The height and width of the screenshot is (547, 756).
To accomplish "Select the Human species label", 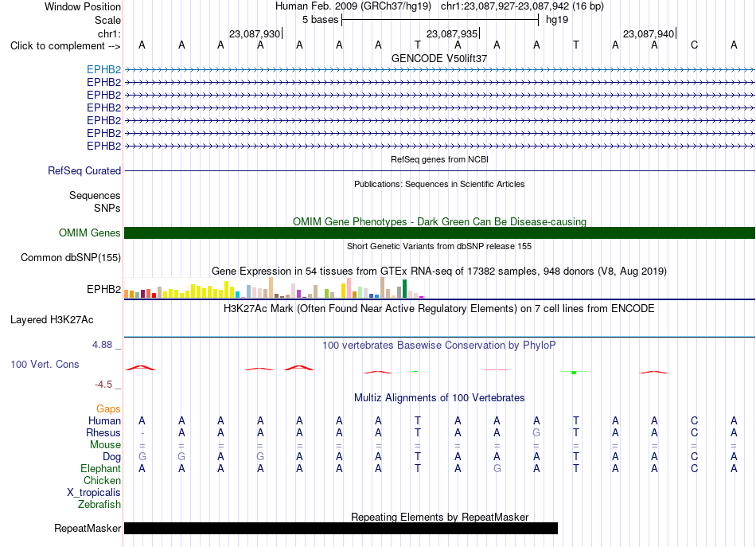I will pos(104,421).
